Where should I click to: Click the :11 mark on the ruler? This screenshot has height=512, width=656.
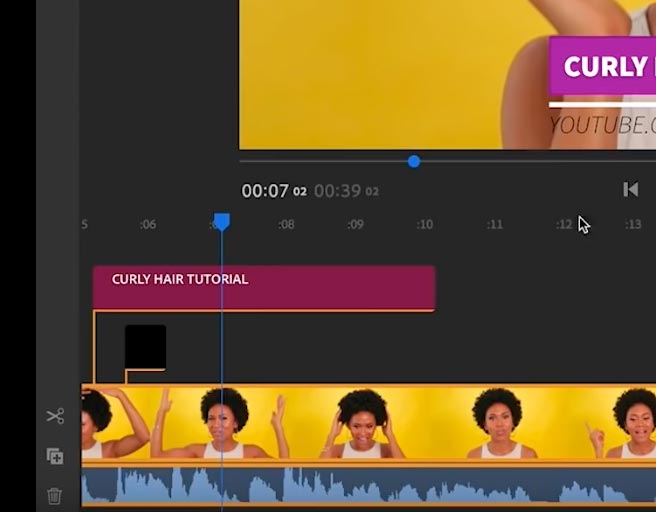point(495,225)
